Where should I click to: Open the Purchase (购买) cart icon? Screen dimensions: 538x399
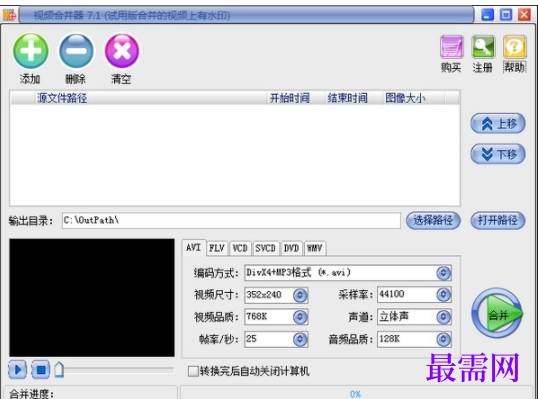(x=451, y=47)
